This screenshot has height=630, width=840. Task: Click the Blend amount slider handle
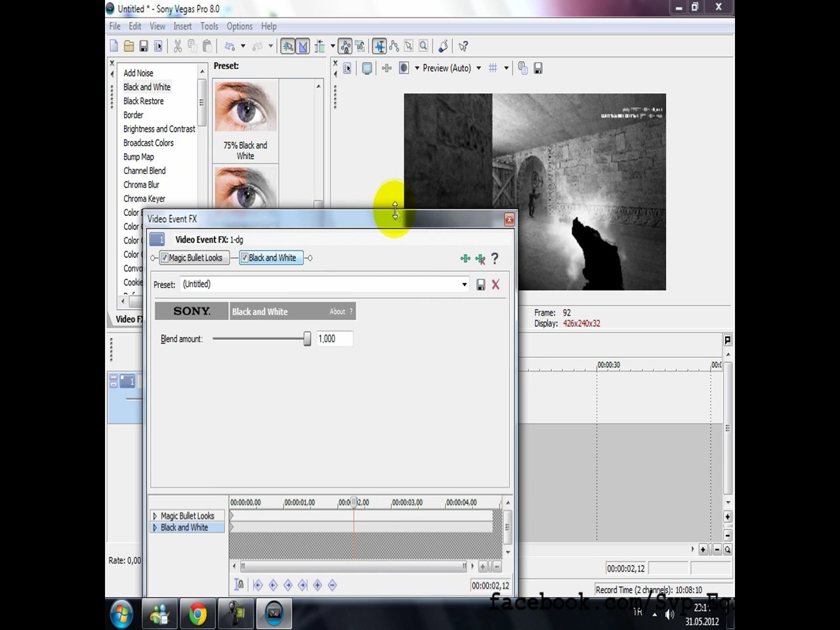coord(307,339)
